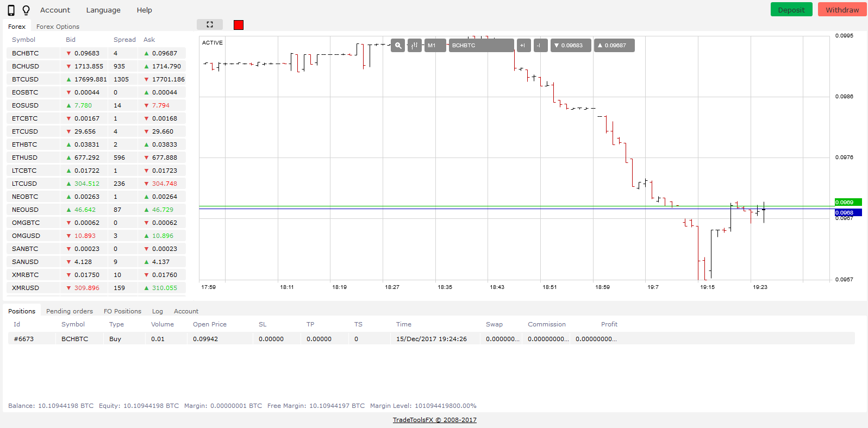Screen dimensions: 868x428
Task: Open the Language menu
Action: [103, 10]
